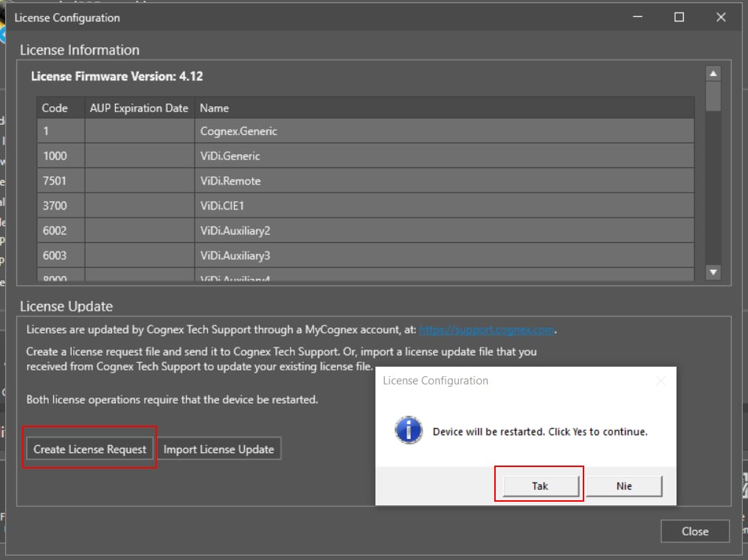Click the Import License Update button
This screenshot has height=560, width=748.
coord(218,449)
